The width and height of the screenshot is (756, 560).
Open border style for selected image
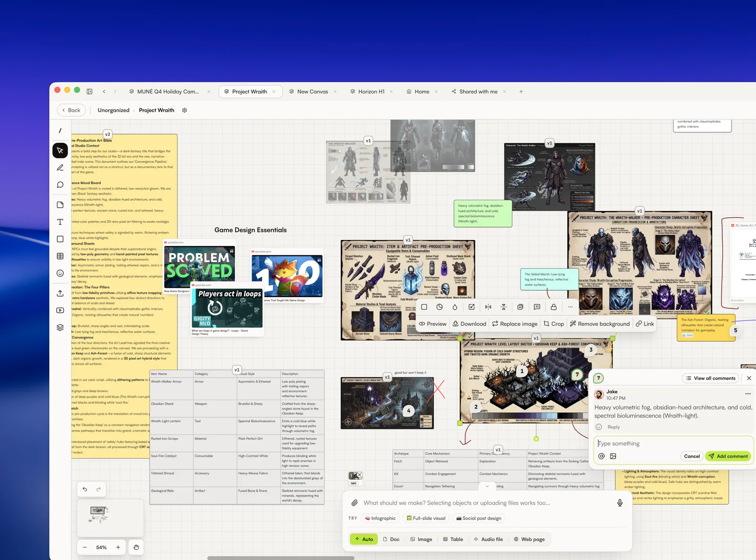click(x=424, y=307)
